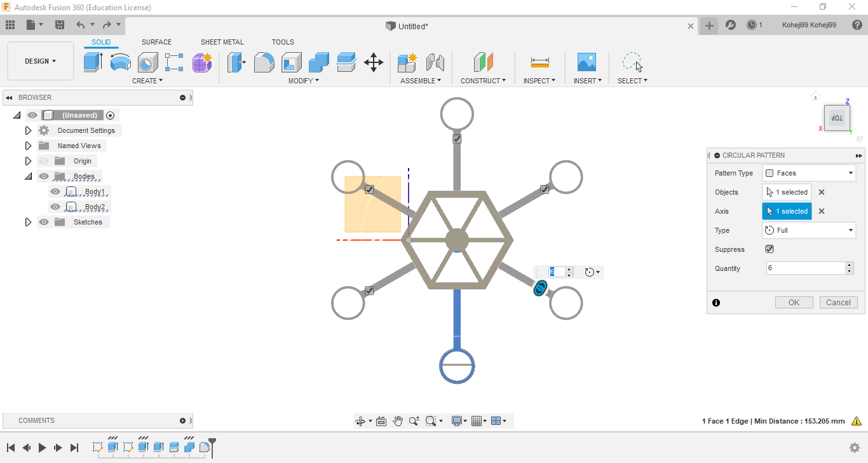This screenshot has width=868, height=463.
Task: Click the home view icon near ViewCube
Action: coord(815,96)
